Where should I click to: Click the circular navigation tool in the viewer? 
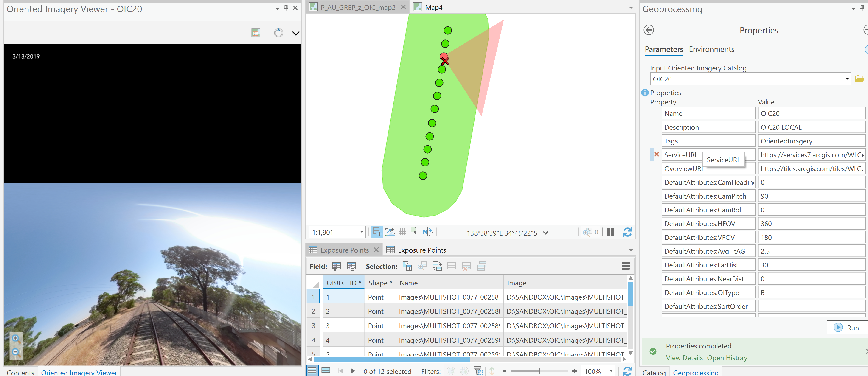coord(278,33)
